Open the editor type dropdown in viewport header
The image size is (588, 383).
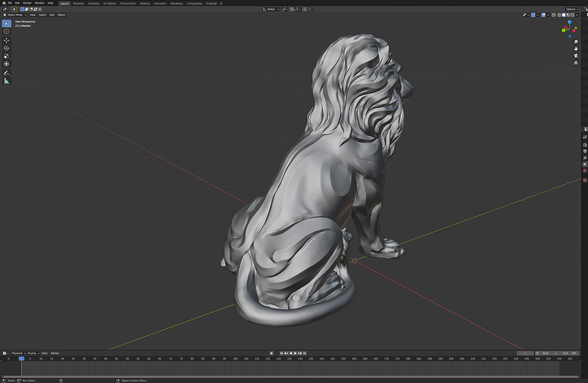(x=6, y=9)
